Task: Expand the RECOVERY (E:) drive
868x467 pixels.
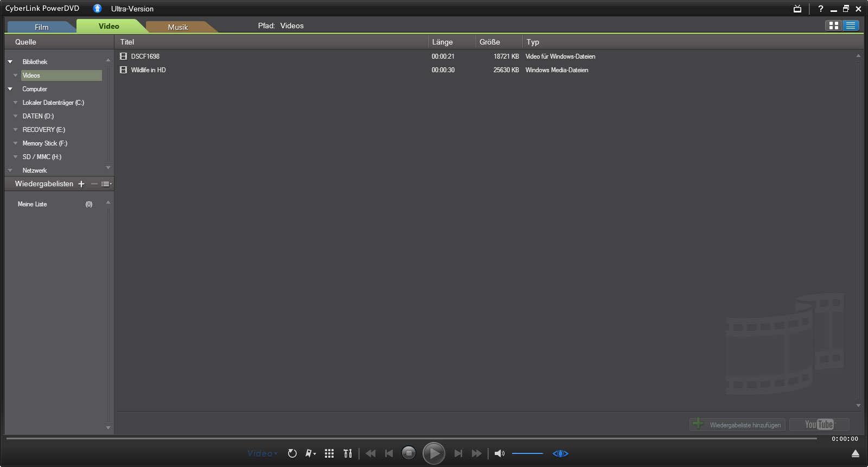Action: [x=16, y=130]
